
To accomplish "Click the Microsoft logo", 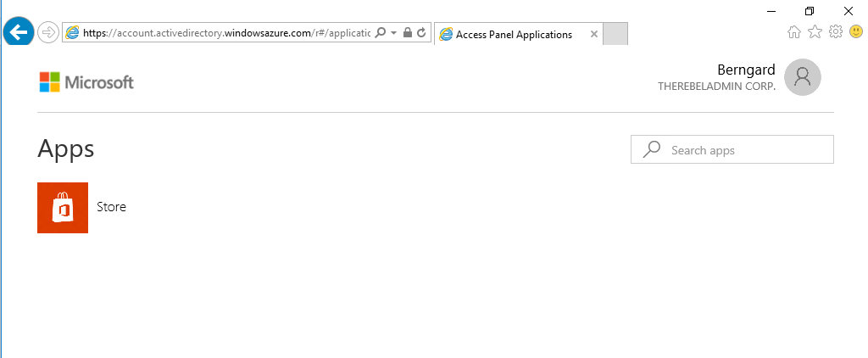I will click(x=86, y=82).
